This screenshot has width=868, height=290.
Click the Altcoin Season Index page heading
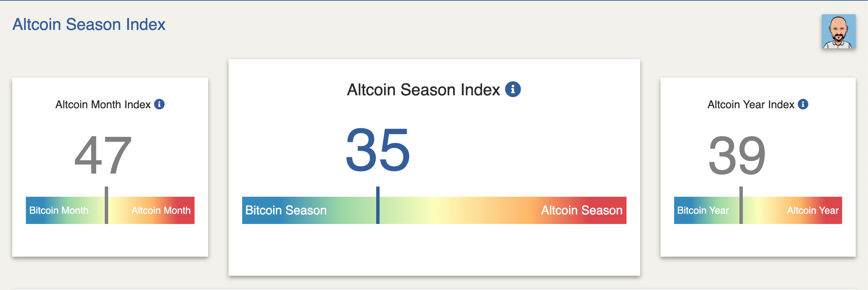click(89, 25)
